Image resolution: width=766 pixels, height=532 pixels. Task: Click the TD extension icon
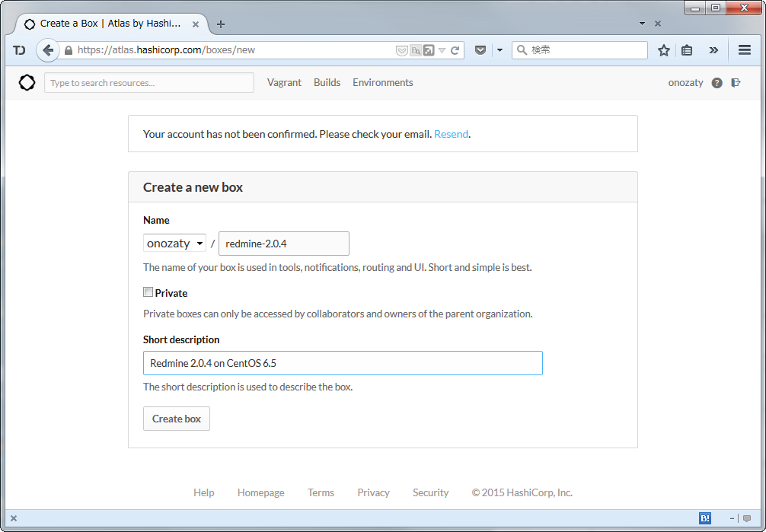[x=19, y=49]
